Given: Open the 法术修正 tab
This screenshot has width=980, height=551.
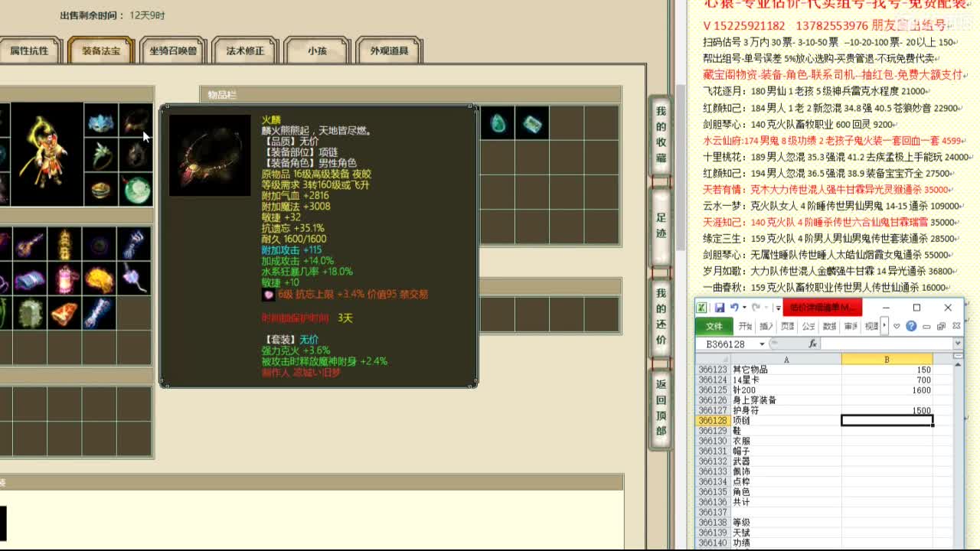Looking at the screenshot, I should point(245,51).
